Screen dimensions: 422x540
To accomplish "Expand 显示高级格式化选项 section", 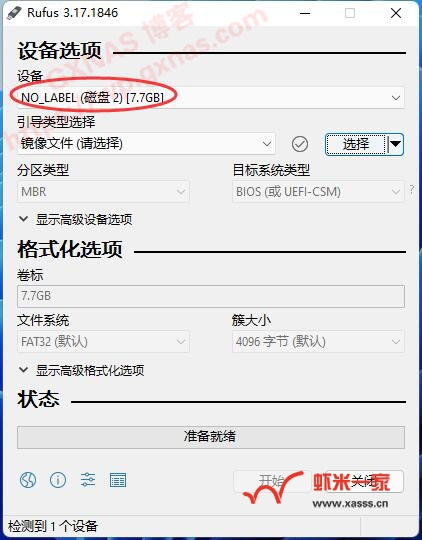I will click(x=82, y=370).
